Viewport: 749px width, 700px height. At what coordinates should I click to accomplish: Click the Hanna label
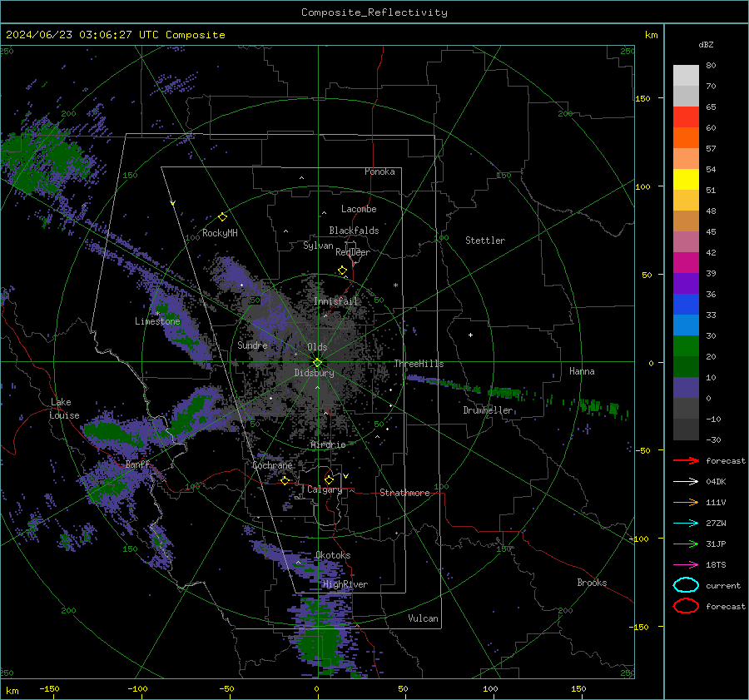[x=582, y=371]
